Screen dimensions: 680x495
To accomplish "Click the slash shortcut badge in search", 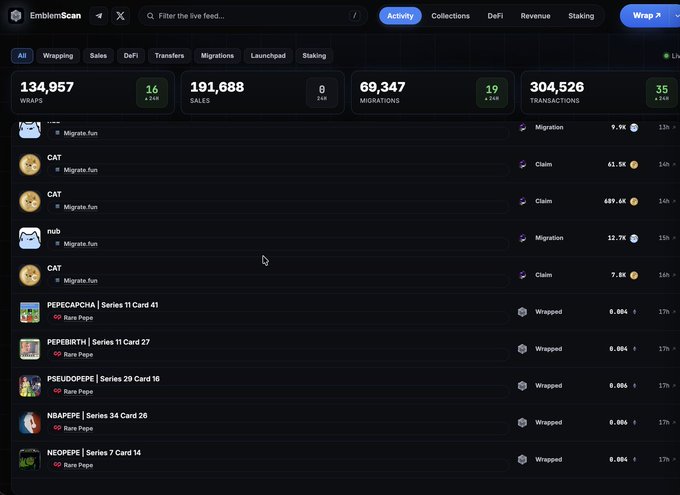I will pyautogui.click(x=355, y=16).
